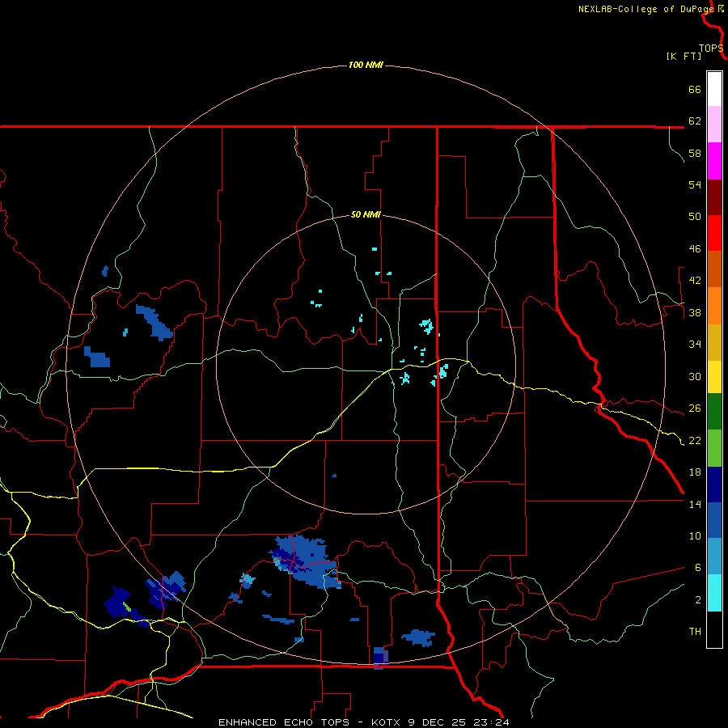Select the dark maroon legend swatch
Screen dimensions: 728x728
(714, 197)
